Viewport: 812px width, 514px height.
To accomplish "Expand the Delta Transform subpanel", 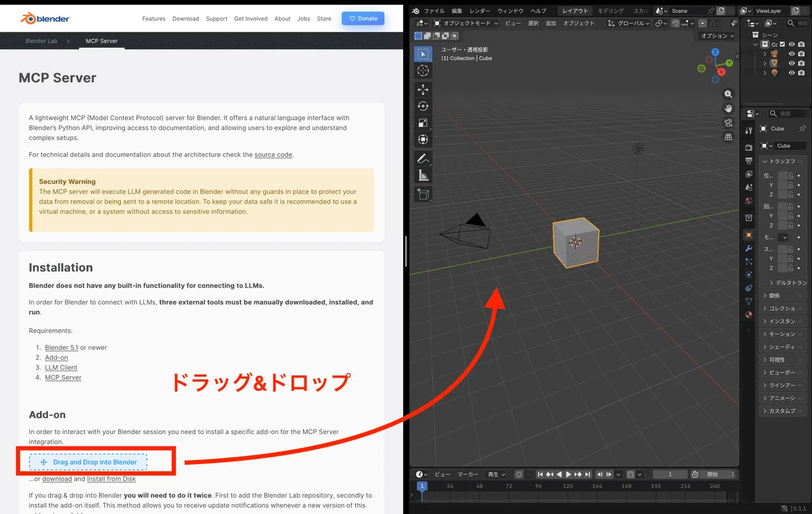I will coord(788,283).
